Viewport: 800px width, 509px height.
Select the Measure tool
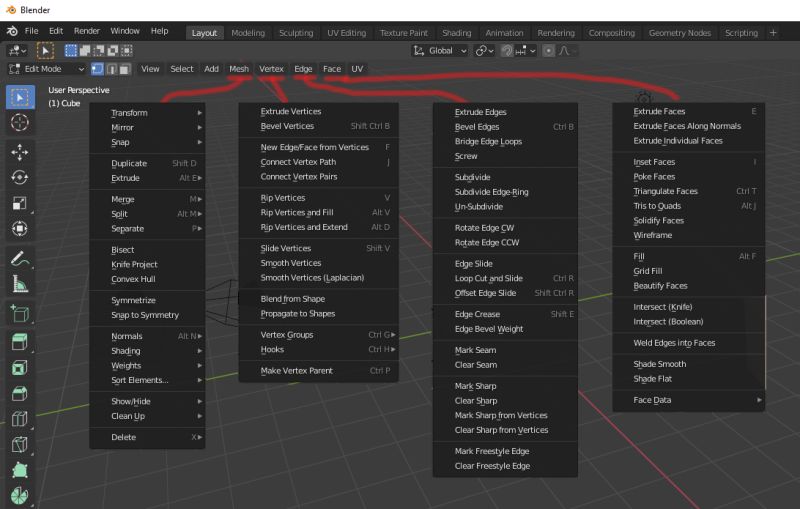click(20, 284)
